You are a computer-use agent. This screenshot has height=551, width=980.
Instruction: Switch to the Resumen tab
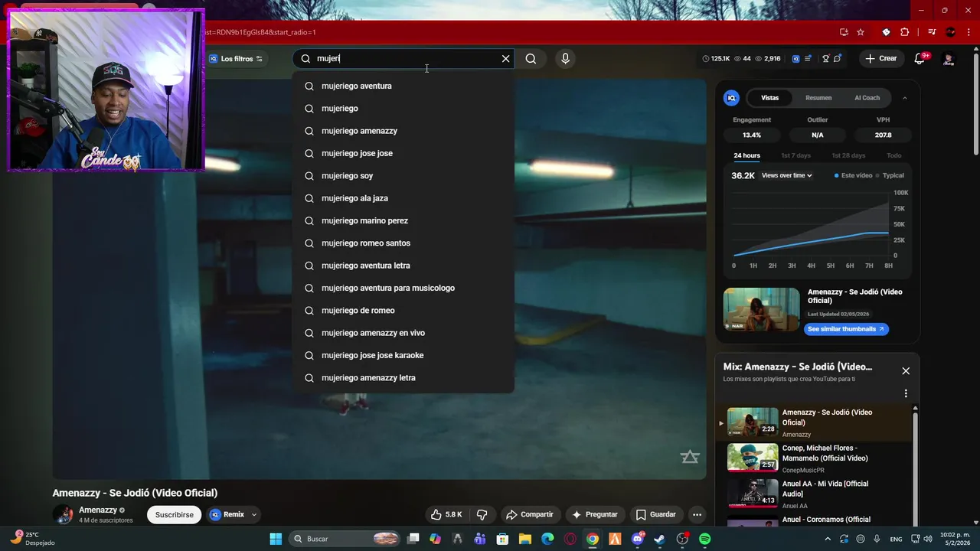tap(818, 98)
